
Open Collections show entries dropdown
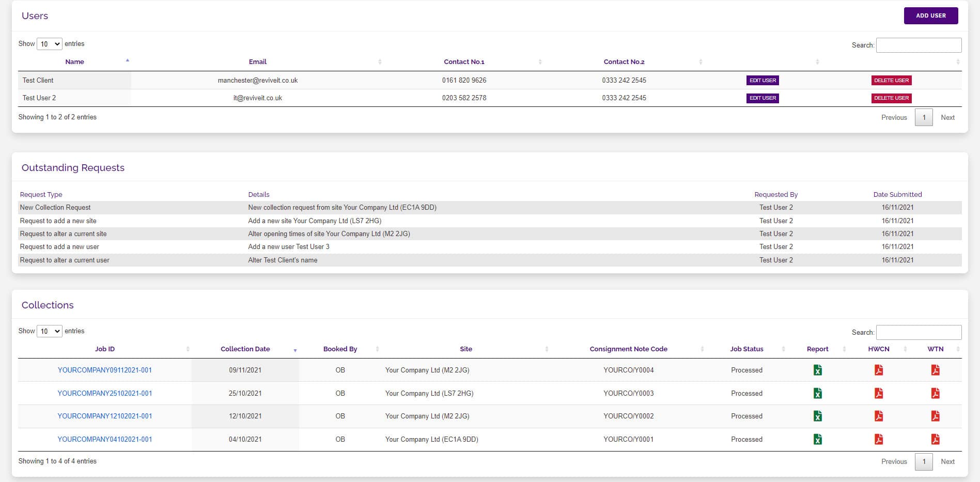[x=50, y=331]
